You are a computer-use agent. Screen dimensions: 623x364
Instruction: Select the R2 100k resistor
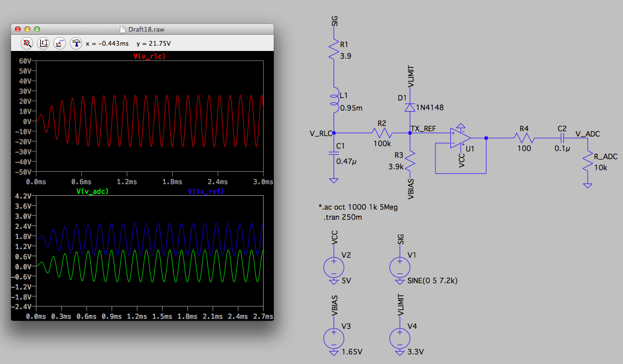point(382,133)
